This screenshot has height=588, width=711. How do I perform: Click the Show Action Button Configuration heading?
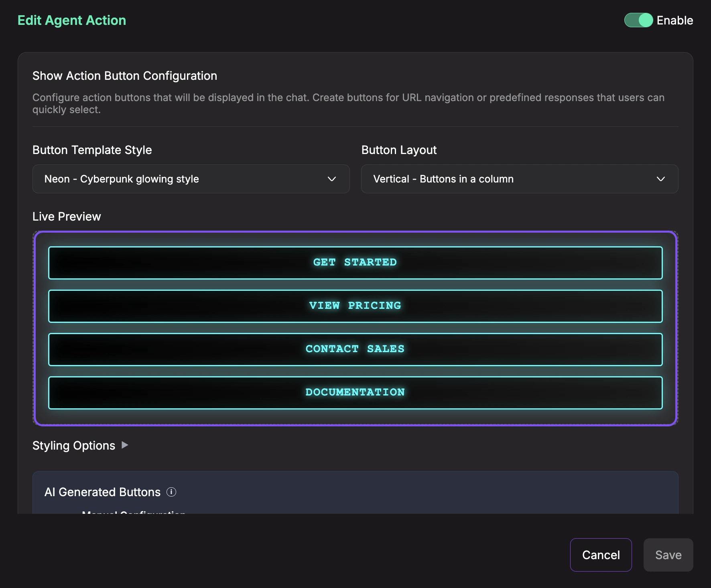[x=125, y=76]
